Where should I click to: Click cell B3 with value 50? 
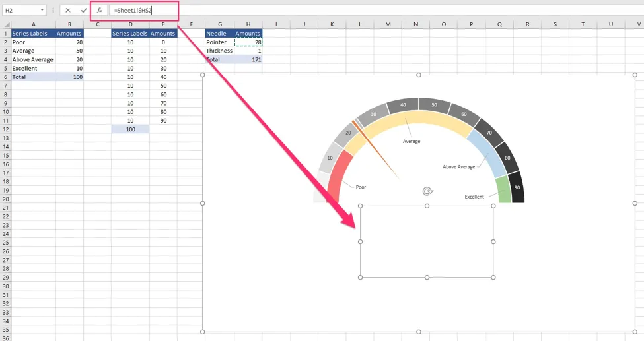(x=69, y=51)
